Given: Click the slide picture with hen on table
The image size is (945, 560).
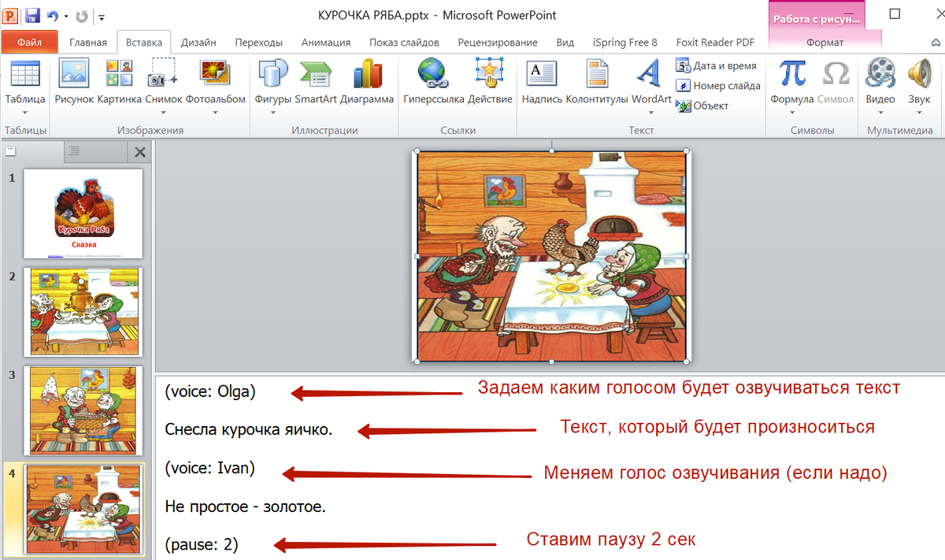Looking at the screenshot, I should [x=551, y=256].
